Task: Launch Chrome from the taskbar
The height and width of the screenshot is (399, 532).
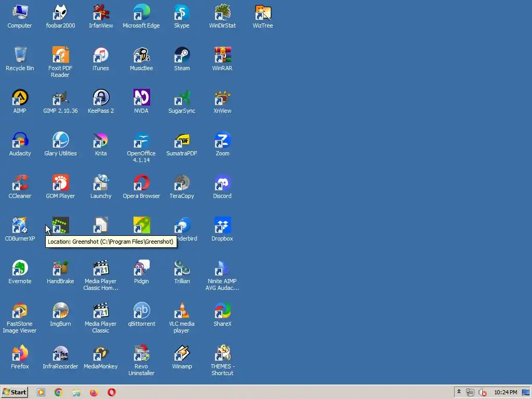Action: (58, 393)
